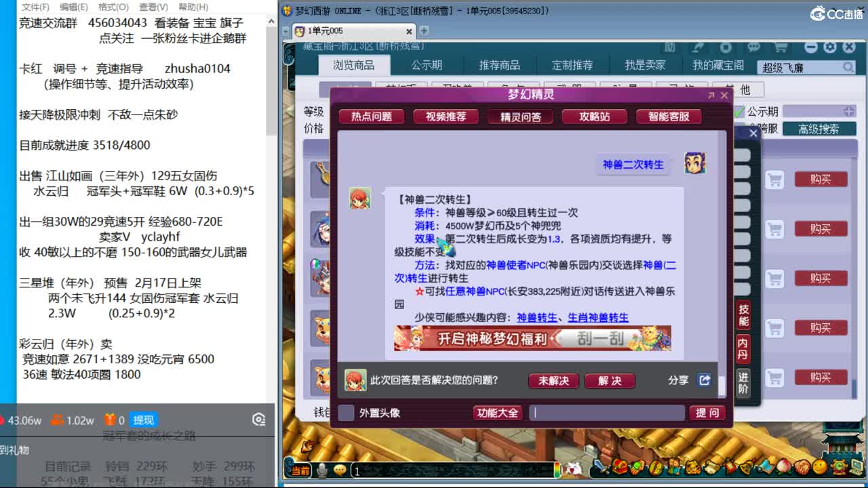Click the 热点问题 button

372,117
